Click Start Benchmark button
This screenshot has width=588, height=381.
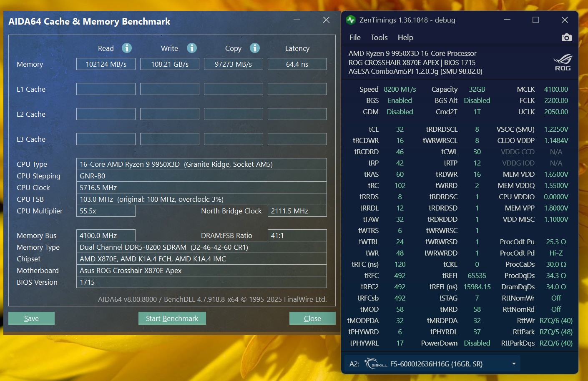pyautogui.click(x=172, y=318)
